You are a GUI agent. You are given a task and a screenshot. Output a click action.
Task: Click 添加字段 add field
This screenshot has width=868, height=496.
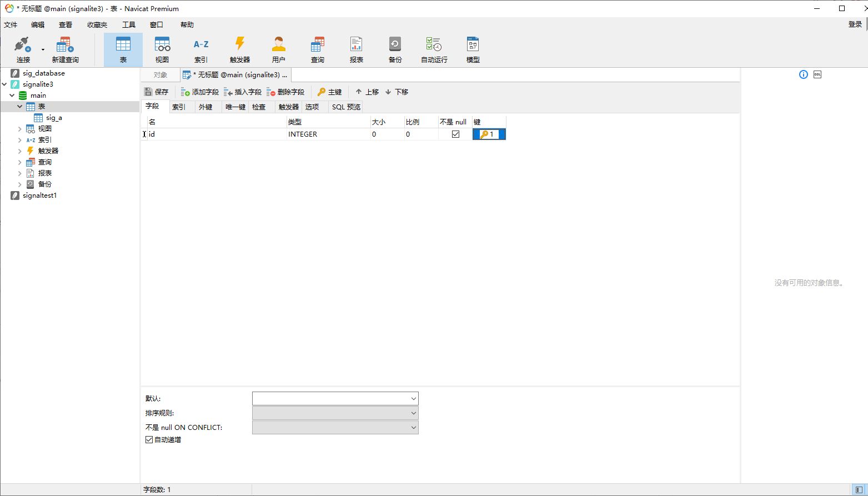tap(200, 92)
